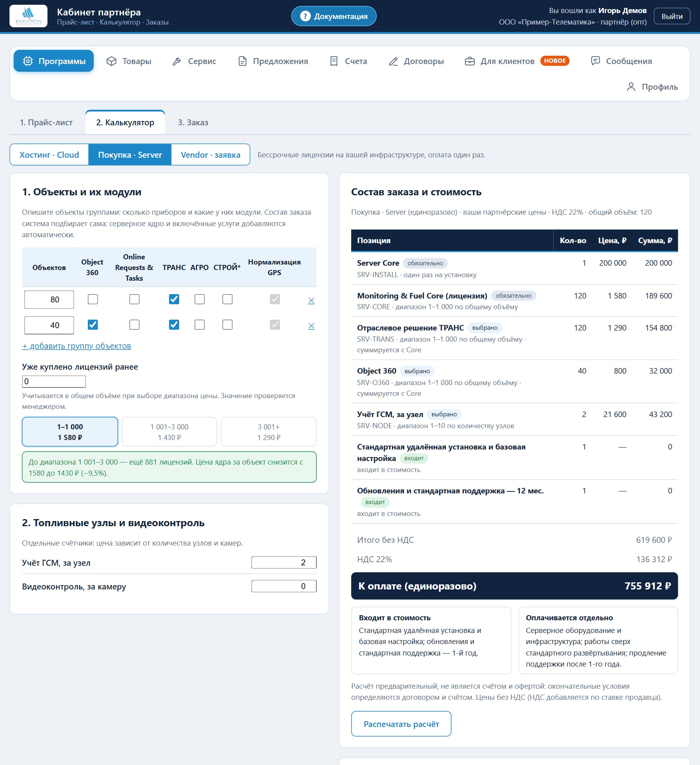Select the 1–1 000 price range card

click(70, 432)
